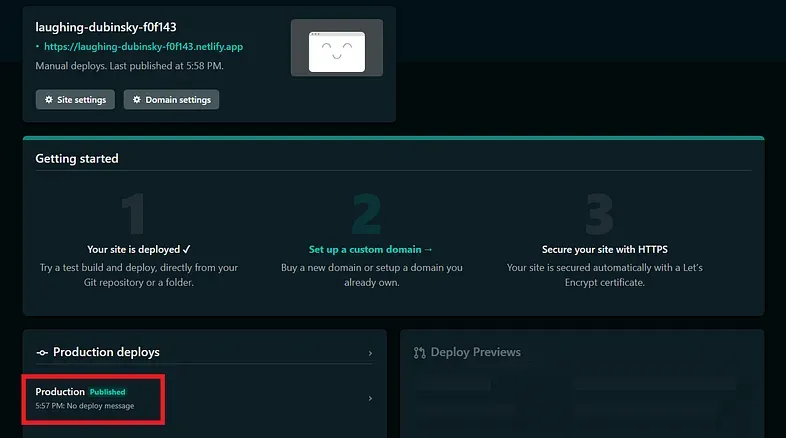
Task: Click the Production deploys heading text
Action: pyautogui.click(x=106, y=353)
